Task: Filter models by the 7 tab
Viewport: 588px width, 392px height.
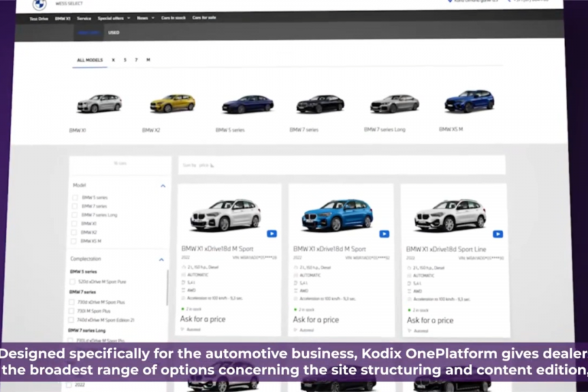Action: pos(136,60)
